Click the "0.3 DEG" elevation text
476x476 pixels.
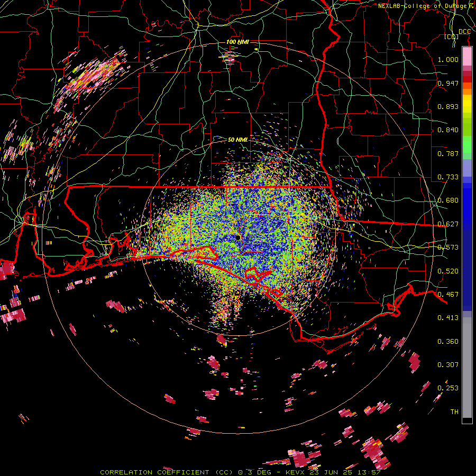254,472
